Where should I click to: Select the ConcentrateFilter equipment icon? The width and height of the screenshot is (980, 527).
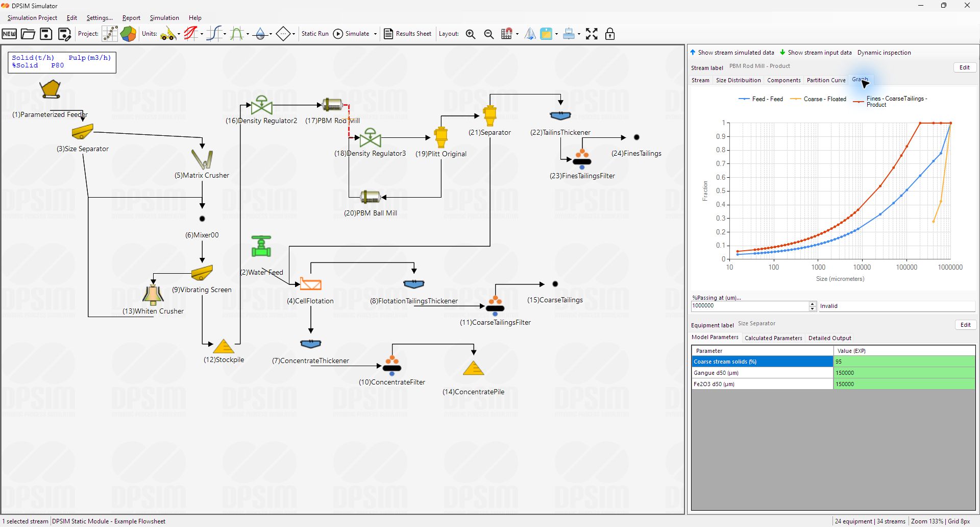392,366
